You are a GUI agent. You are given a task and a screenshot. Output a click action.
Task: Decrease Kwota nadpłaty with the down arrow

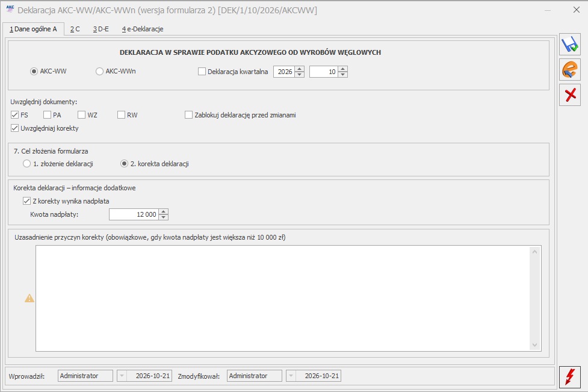point(164,217)
